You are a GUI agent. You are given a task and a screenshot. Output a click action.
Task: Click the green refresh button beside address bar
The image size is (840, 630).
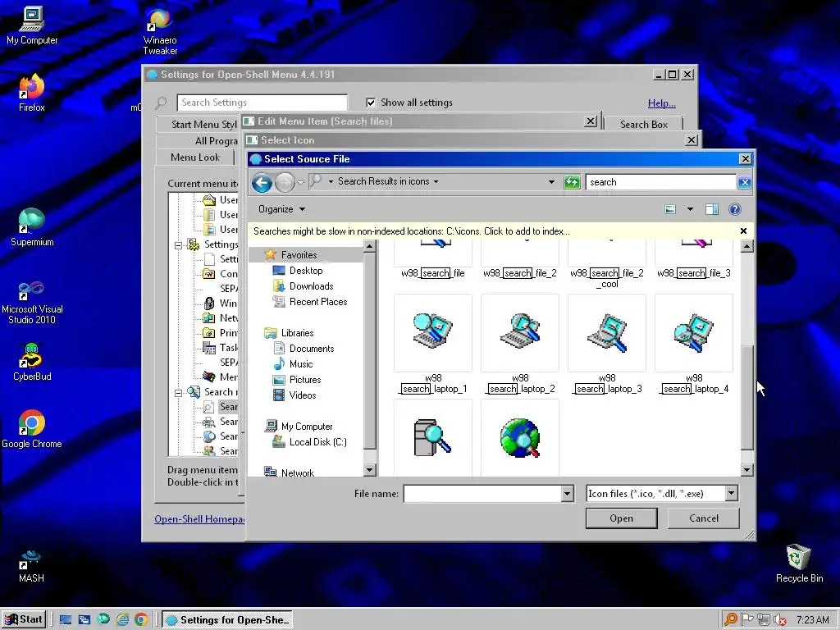(572, 182)
